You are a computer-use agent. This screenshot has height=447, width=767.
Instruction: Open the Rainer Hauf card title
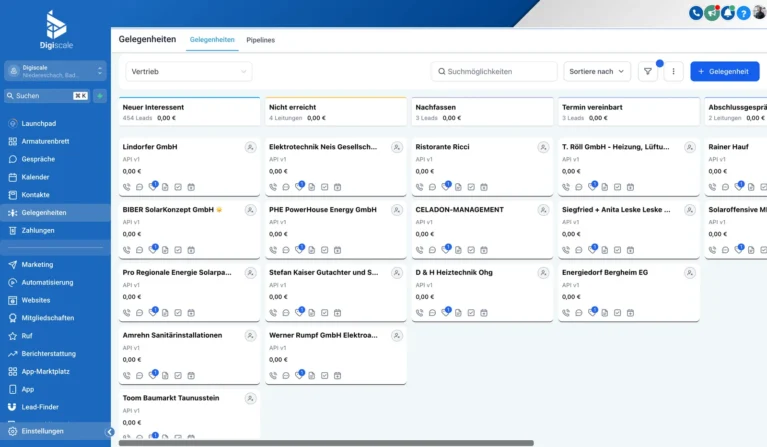[x=728, y=147]
